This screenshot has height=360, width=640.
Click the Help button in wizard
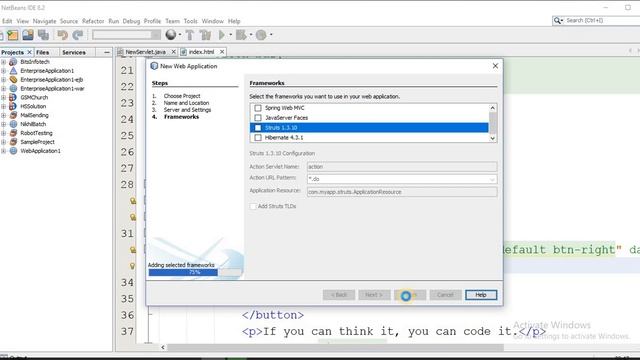pyautogui.click(x=481, y=295)
